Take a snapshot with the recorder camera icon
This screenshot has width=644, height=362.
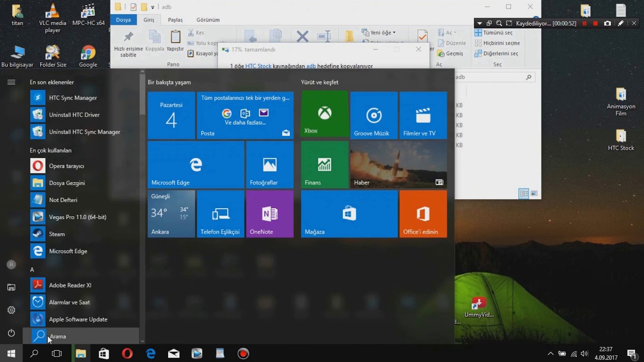tap(607, 23)
